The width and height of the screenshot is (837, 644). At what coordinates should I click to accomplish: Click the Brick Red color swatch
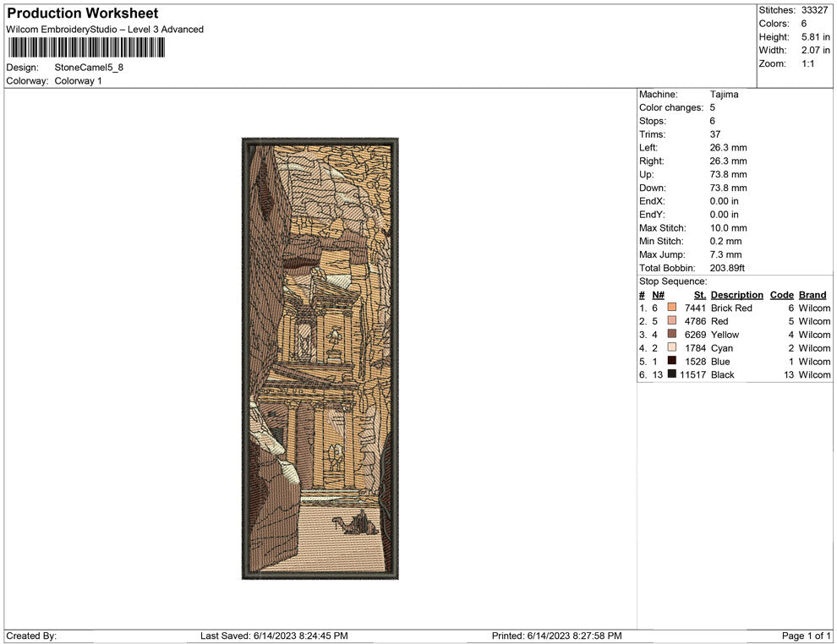(671, 308)
